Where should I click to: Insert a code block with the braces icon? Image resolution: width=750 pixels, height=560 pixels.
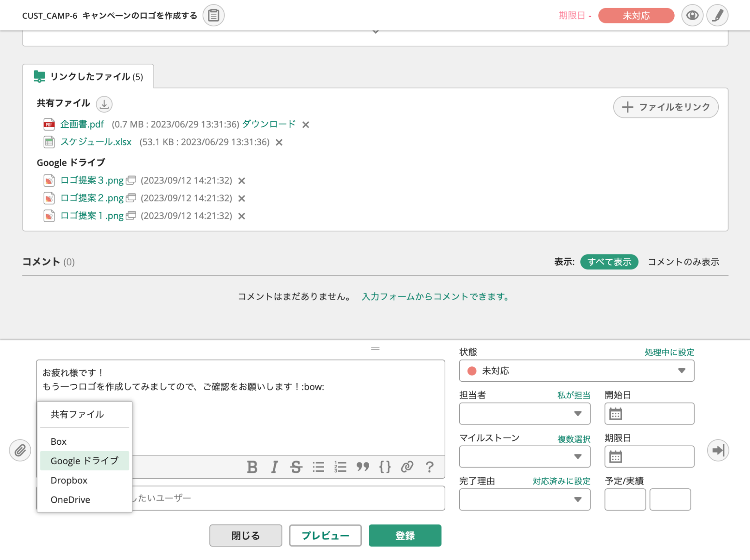385,467
